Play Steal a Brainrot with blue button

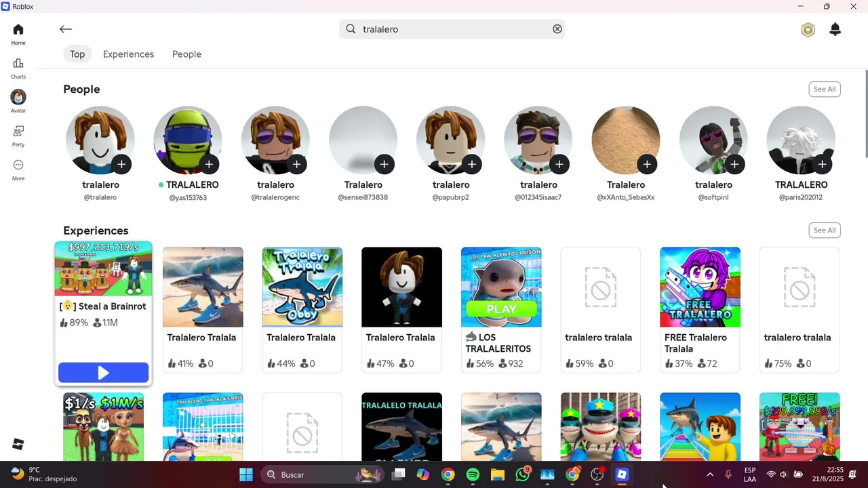pos(103,372)
